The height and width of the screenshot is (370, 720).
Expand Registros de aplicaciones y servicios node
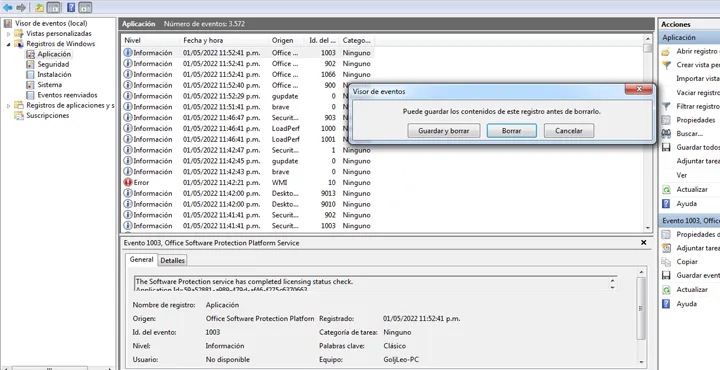[8, 106]
